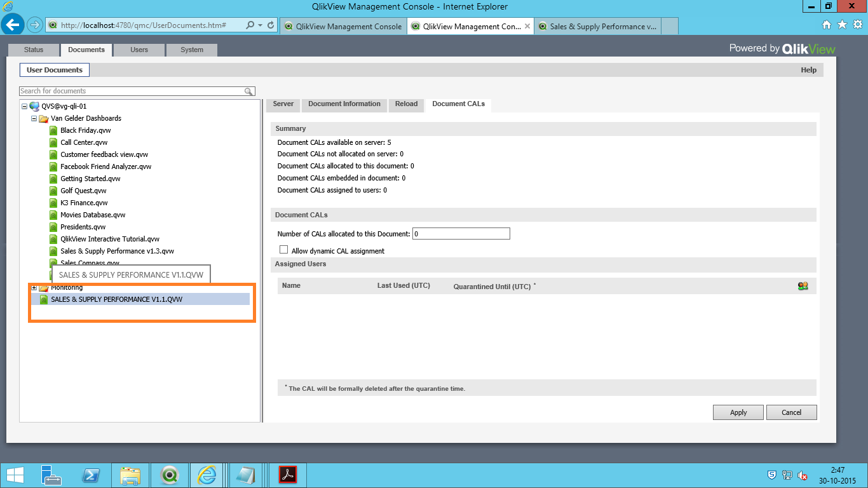Switch to the Reload tab

point(407,104)
